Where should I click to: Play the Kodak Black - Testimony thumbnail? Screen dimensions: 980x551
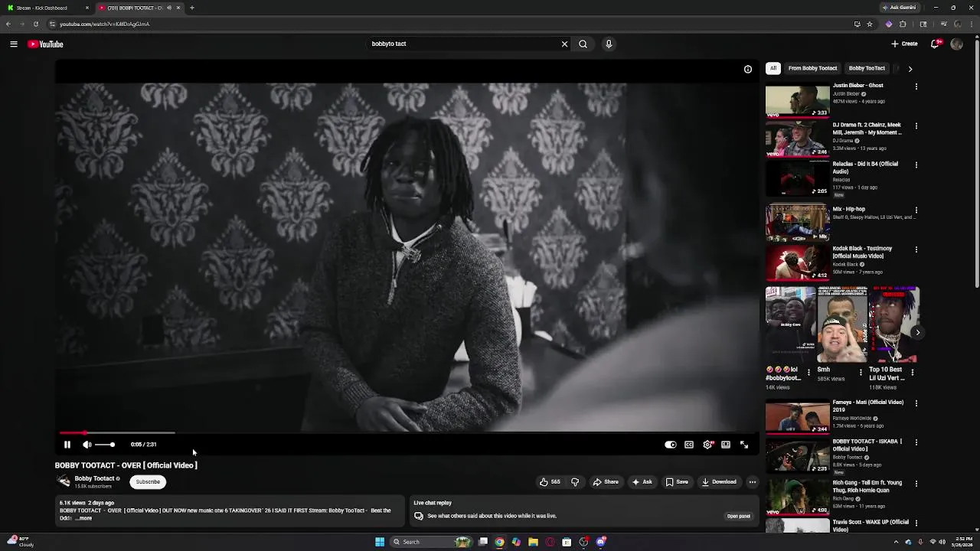[x=797, y=262]
